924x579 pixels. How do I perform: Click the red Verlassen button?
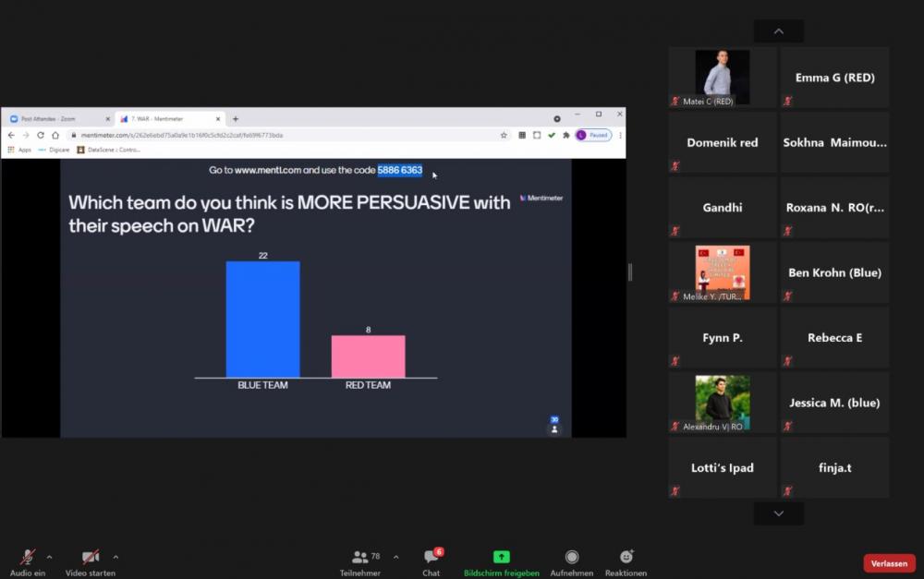coord(889,563)
